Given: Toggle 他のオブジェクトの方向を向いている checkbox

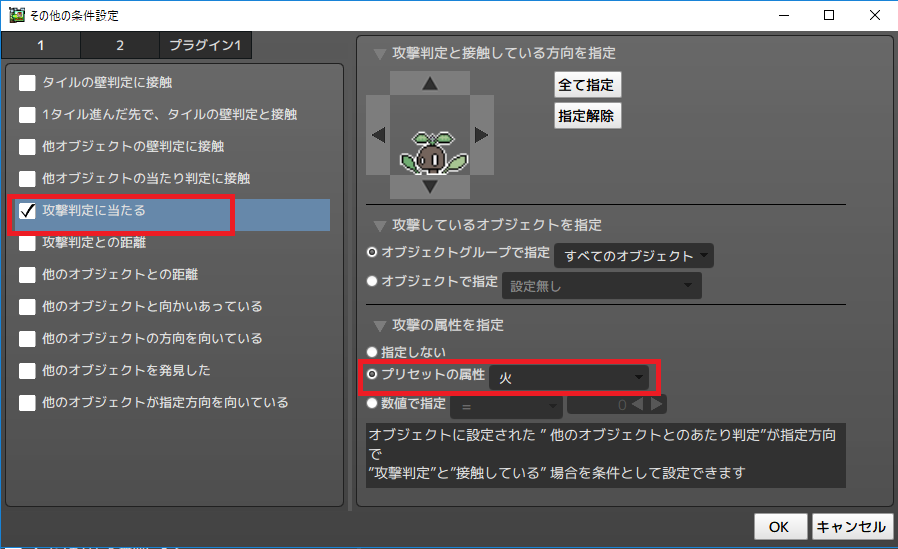Looking at the screenshot, I should (27, 339).
